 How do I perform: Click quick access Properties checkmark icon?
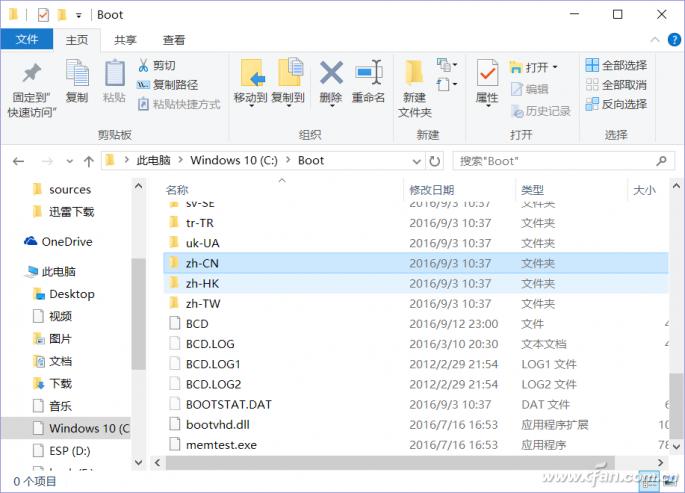pos(43,15)
